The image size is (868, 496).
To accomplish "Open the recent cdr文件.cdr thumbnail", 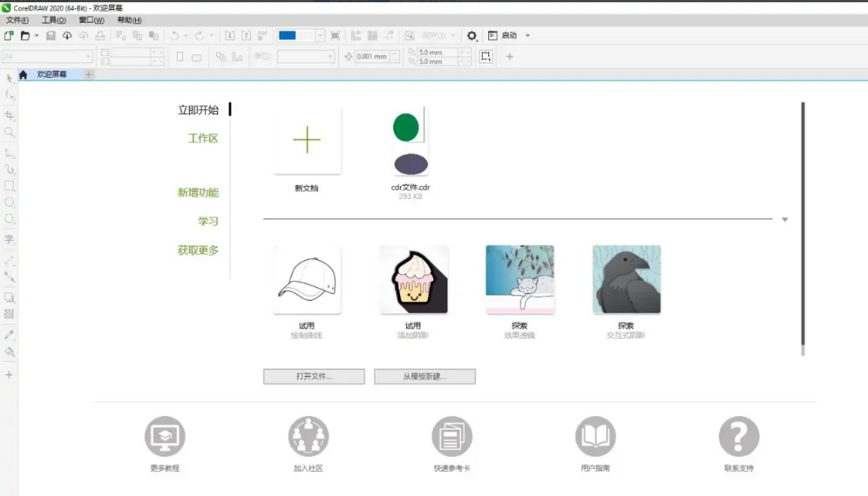I will coord(411,141).
